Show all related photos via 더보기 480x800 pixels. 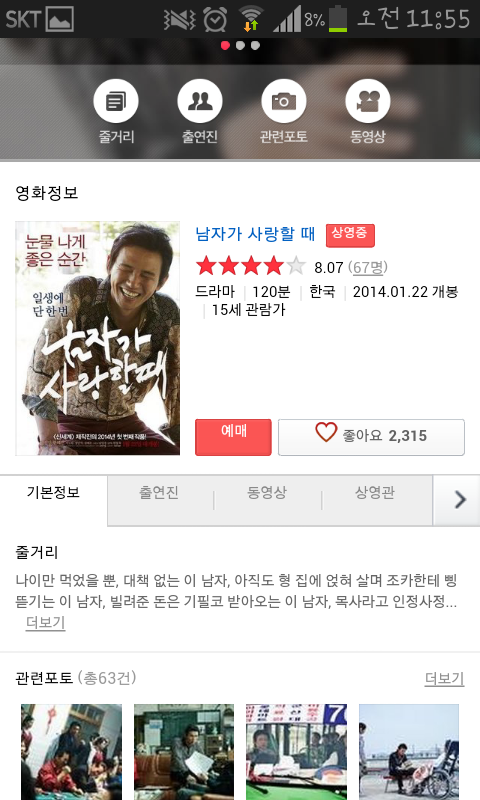coord(444,678)
